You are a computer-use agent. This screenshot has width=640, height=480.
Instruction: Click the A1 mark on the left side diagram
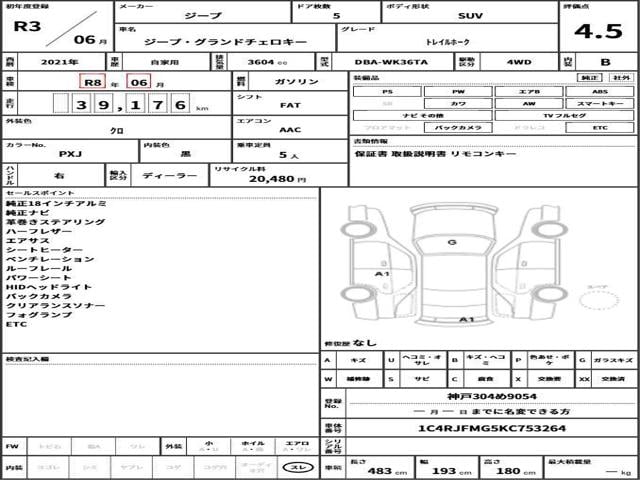[x=381, y=272]
